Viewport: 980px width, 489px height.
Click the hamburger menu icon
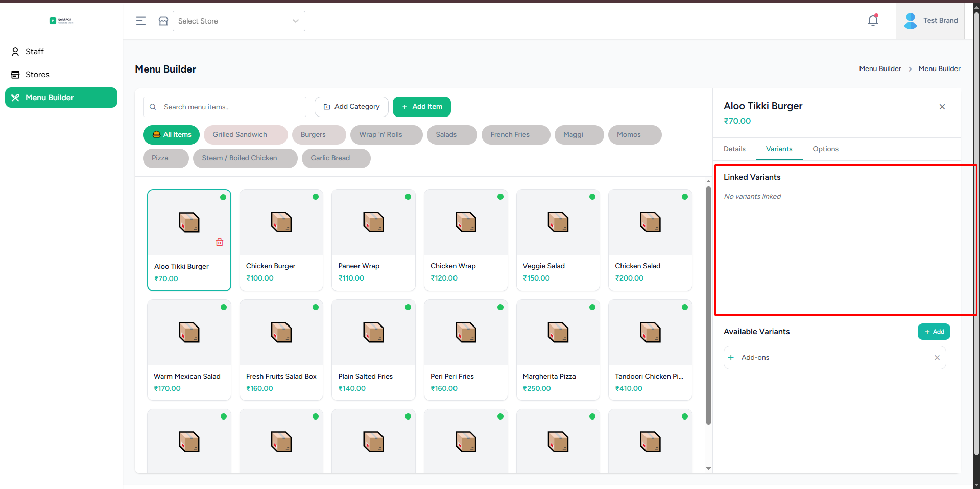coord(141,21)
